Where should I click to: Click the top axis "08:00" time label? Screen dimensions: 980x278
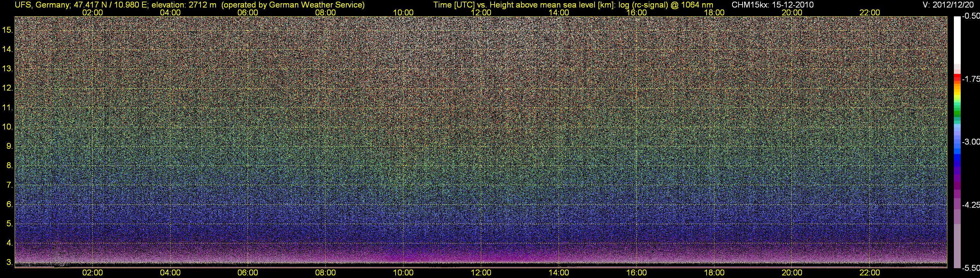click(x=326, y=12)
